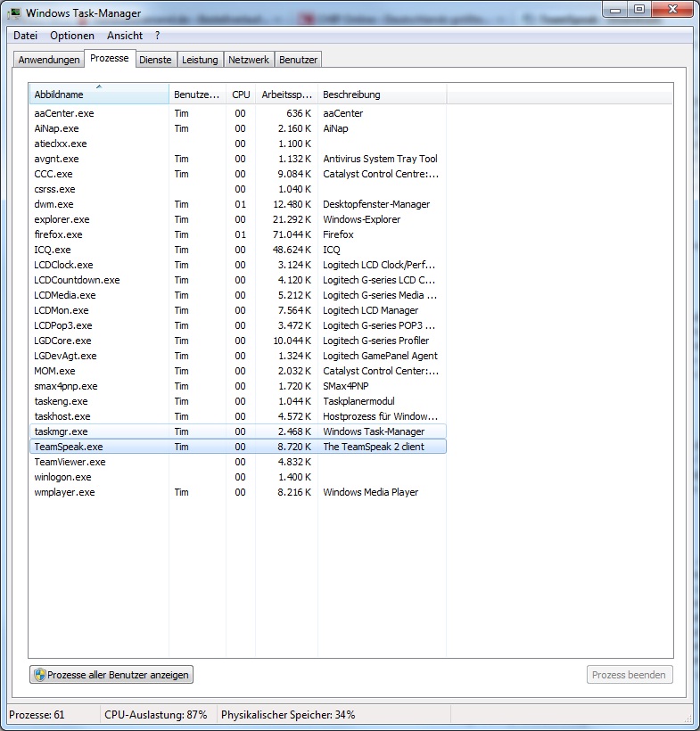Sort by the Benutzername column header
The width and height of the screenshot is (700, 731).
(197, 94)
